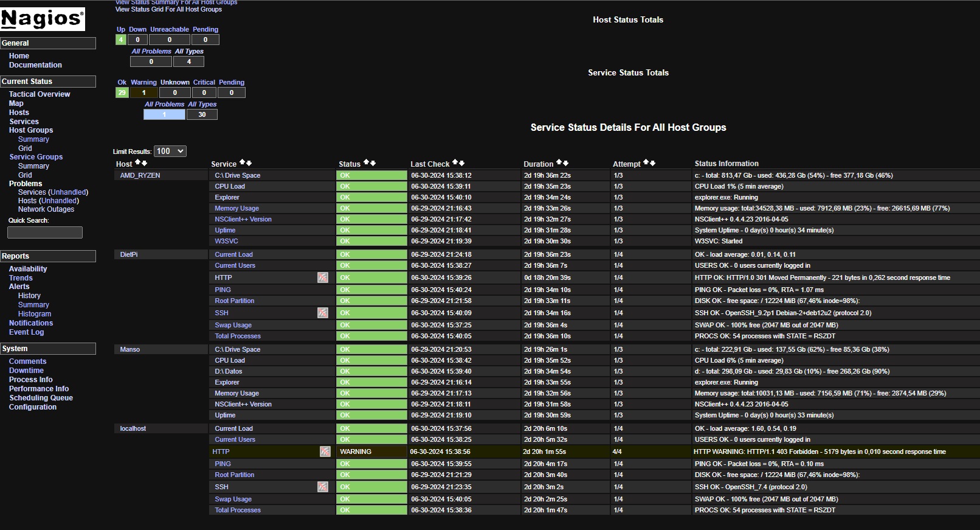Click notifications-disabled icon on DietPi SSH row
Image resolution: width=980 pixels, height=530 pixels.
tap(323, 313)
